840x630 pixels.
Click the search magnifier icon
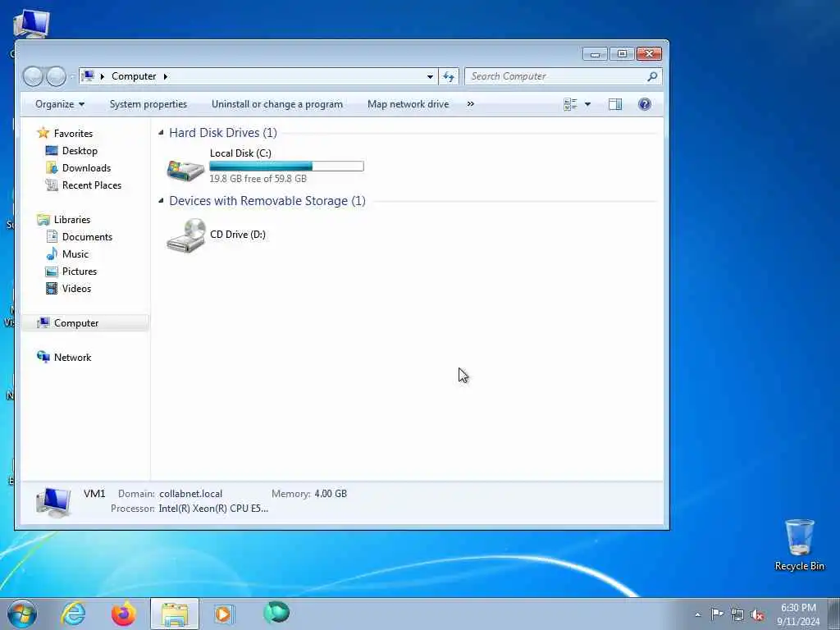[x=652, y=76]
